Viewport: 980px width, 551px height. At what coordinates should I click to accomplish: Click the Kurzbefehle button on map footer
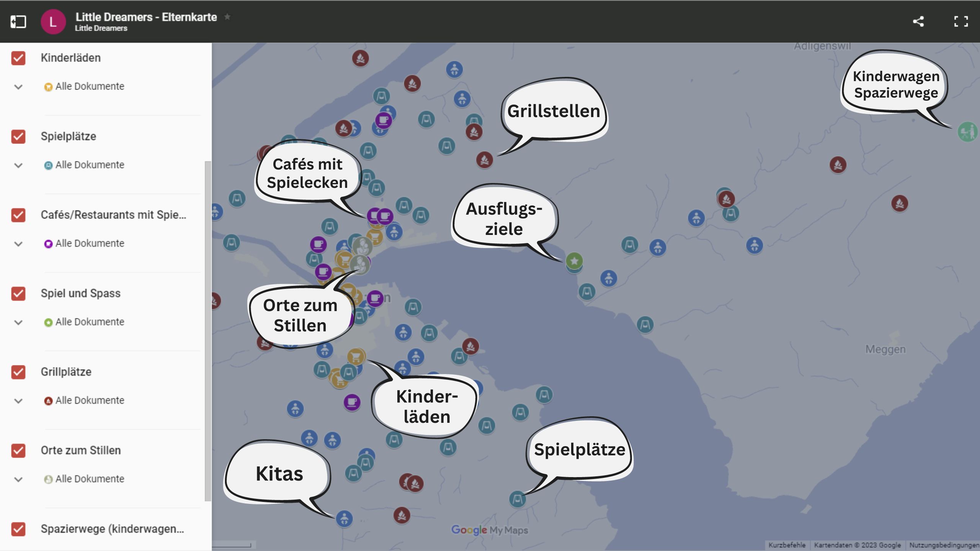(787, 545)
